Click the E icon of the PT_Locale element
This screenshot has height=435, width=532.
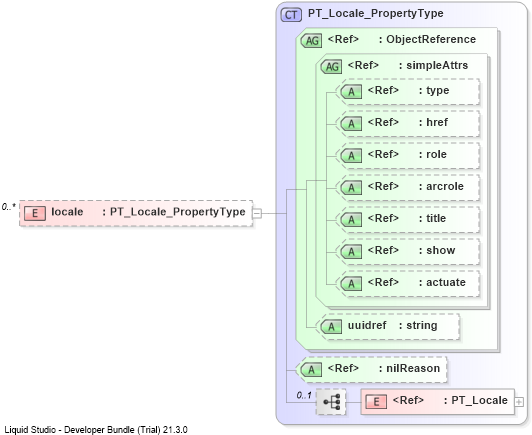coord(376,402)
